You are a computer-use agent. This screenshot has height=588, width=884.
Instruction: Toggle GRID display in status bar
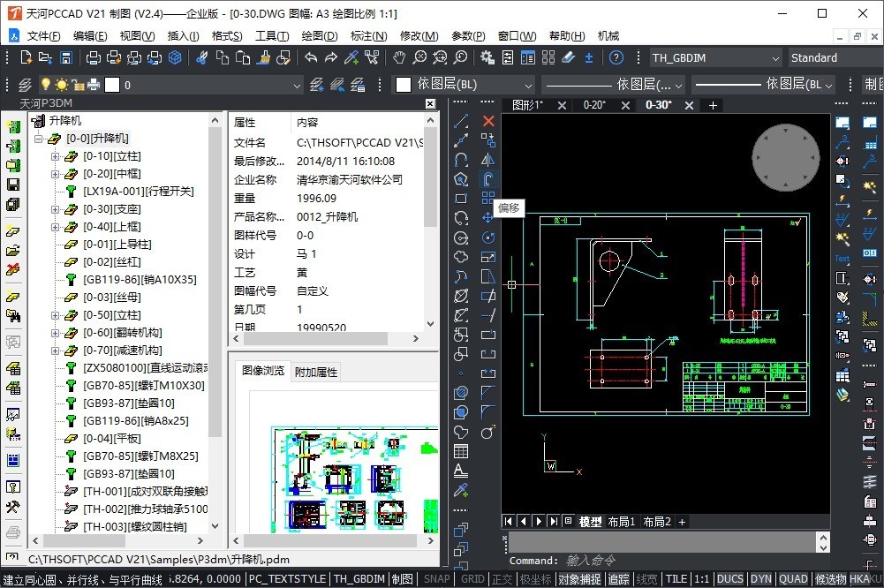[472, 579]
